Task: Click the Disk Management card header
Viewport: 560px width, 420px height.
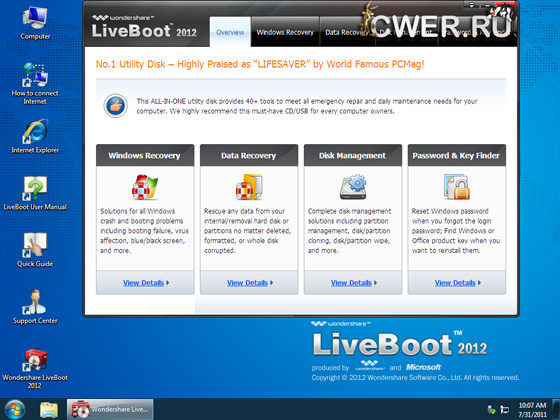Action: click(353, 155)
